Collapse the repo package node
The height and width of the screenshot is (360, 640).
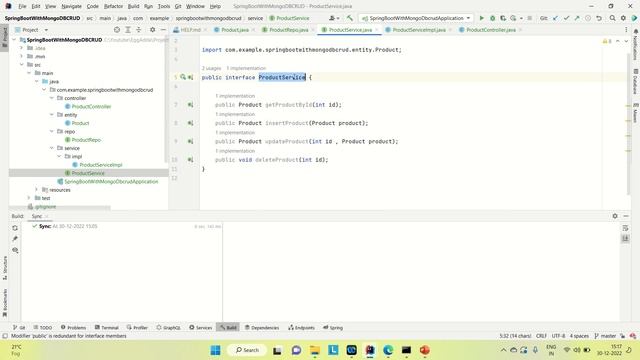(x=52, y=131)
